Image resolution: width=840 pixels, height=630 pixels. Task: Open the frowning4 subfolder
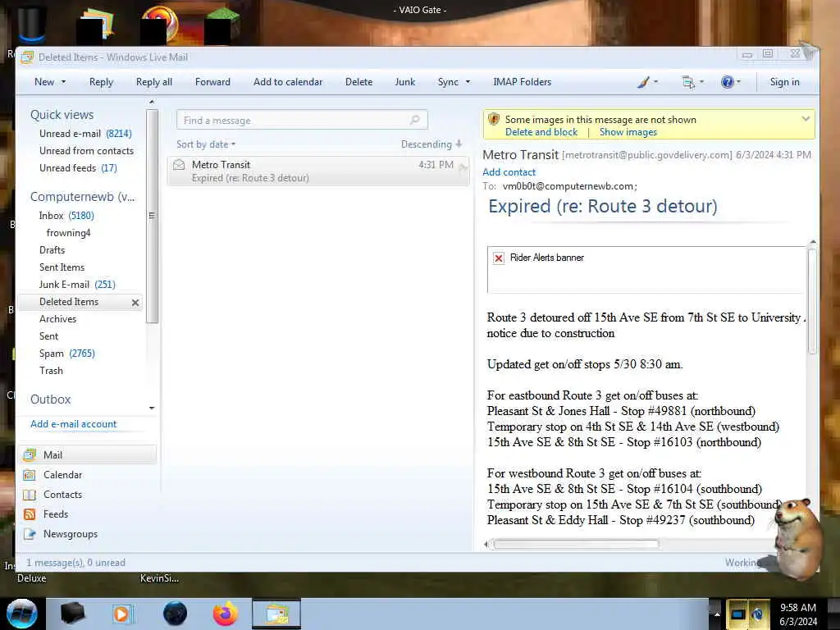point(69,232)
